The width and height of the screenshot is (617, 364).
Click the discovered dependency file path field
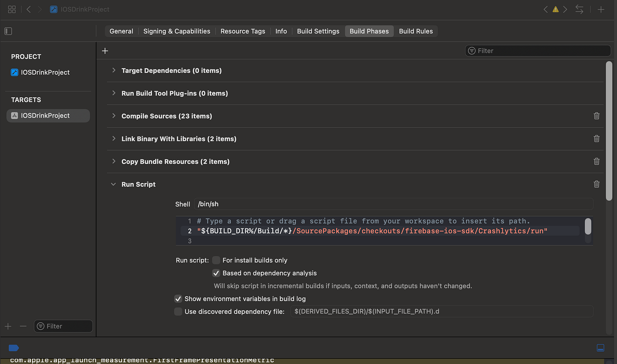[442, 312]
